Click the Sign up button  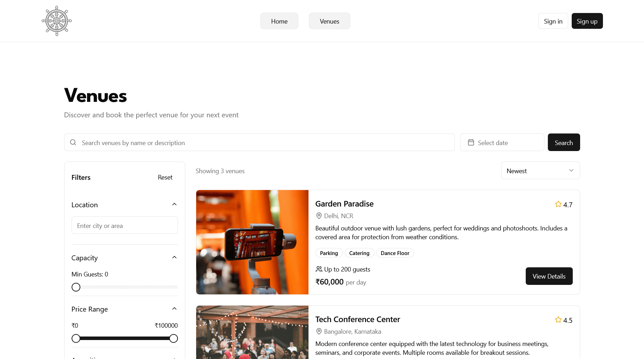tap(587, 21)
